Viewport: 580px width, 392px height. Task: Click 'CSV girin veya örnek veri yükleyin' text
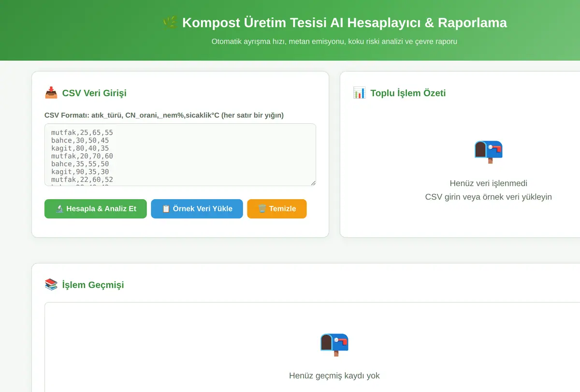[x=488, y=197]
